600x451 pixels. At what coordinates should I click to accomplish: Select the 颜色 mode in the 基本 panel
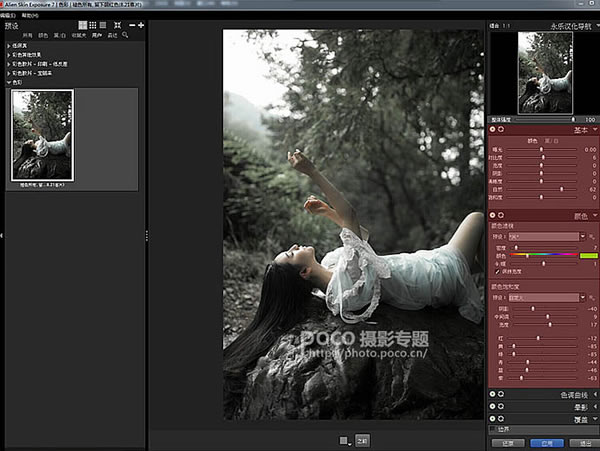tap(533, 141)
